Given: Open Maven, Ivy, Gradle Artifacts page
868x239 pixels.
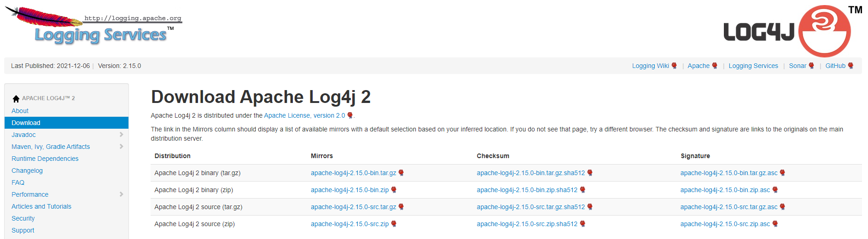Looking at the screenshot, I should pos(51,147).
